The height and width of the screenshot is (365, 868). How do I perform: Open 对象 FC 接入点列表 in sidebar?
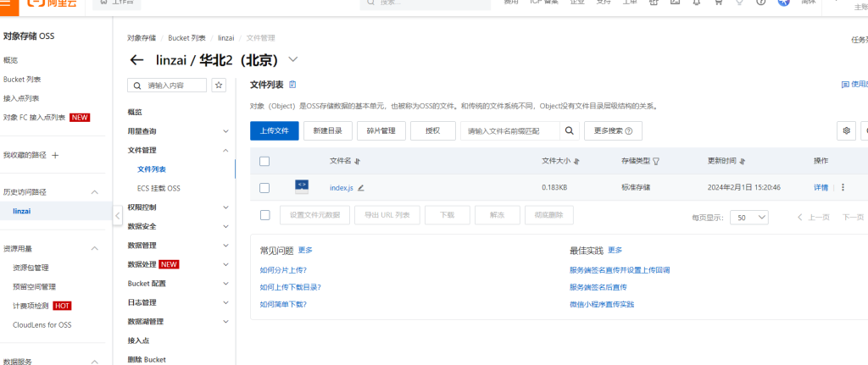pos(34,117)
